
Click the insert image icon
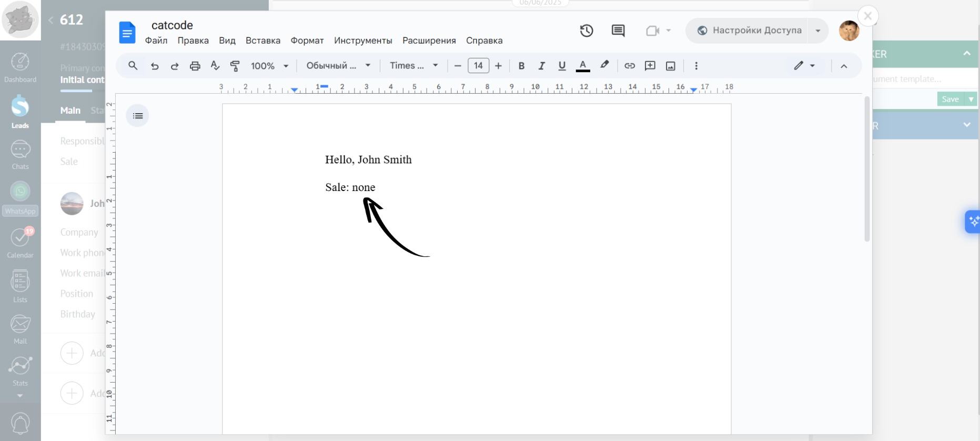[x=671, y=66]
